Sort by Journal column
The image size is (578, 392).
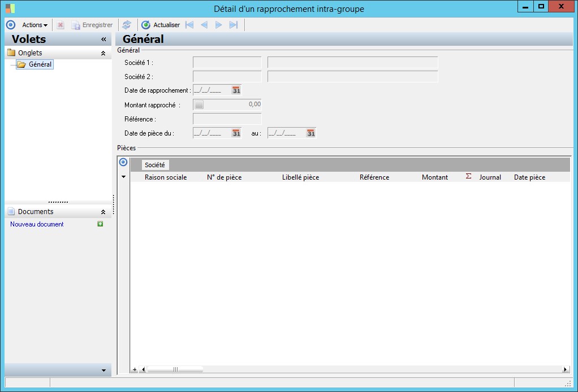point(490,177)
